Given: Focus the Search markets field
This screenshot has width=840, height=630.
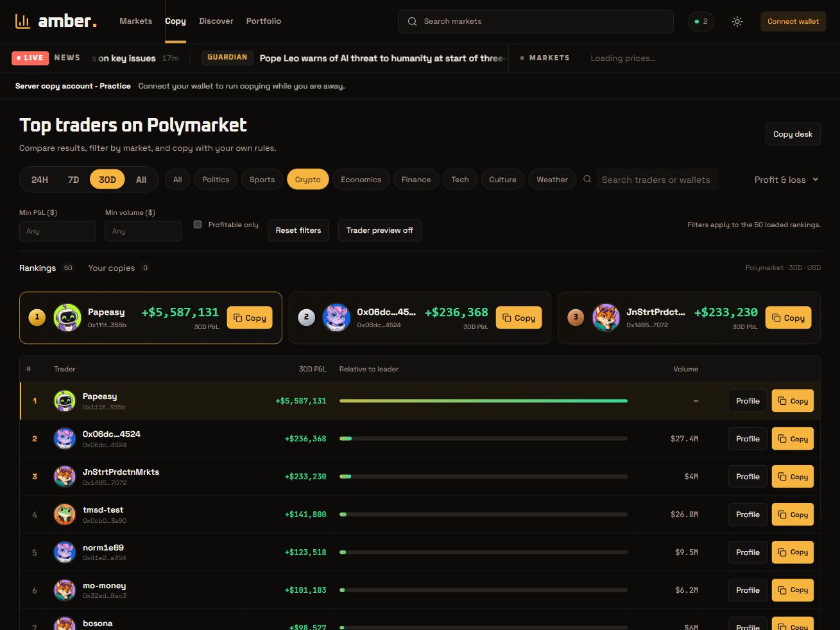Looking at the screenshot, I should coord(536,21).
